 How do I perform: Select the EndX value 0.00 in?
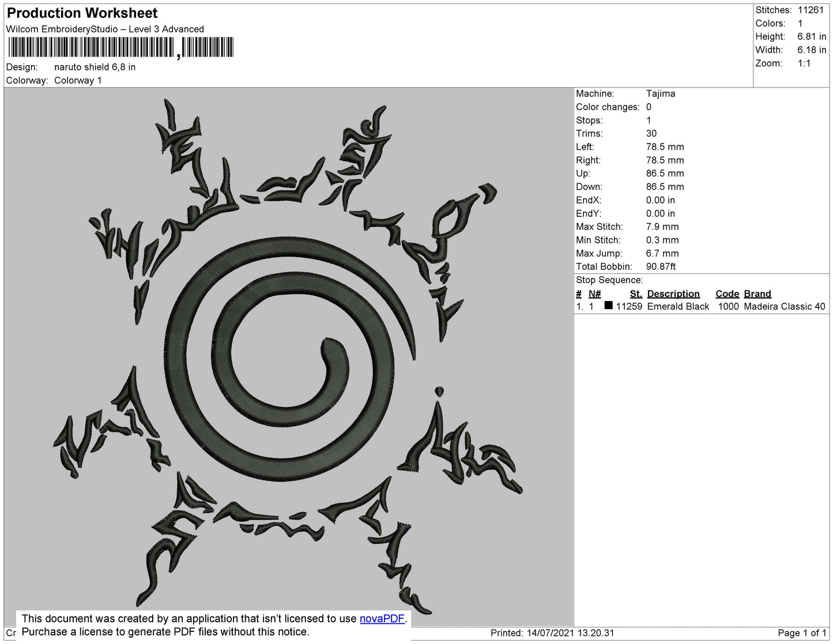point(661,200)
